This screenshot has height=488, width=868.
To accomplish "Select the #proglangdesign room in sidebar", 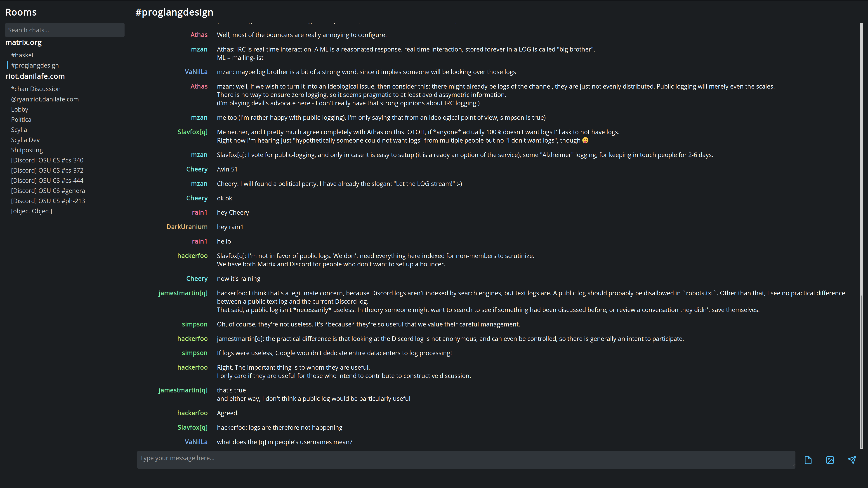I will (35, 65).
